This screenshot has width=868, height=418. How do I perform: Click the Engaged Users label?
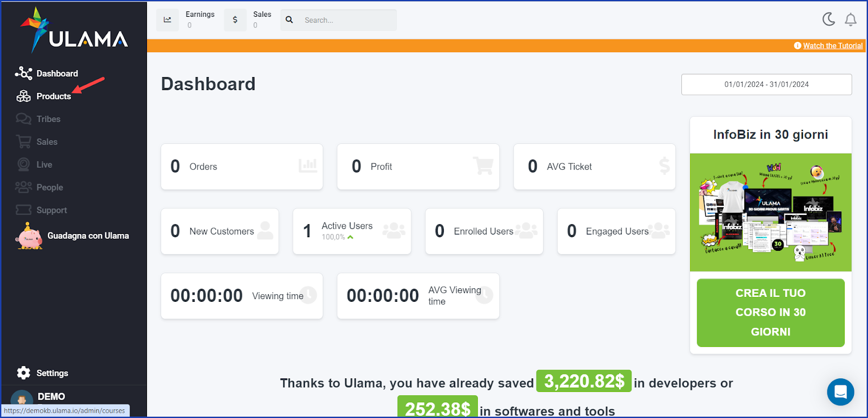tap(617, 231)
